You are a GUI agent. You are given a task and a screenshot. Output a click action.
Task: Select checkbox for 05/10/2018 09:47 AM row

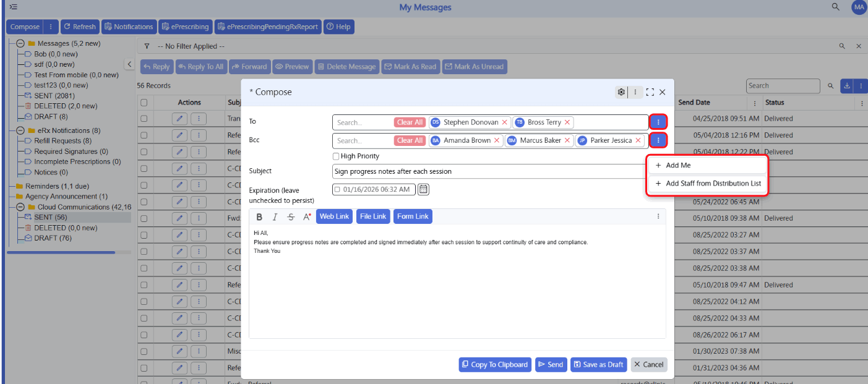144,285
